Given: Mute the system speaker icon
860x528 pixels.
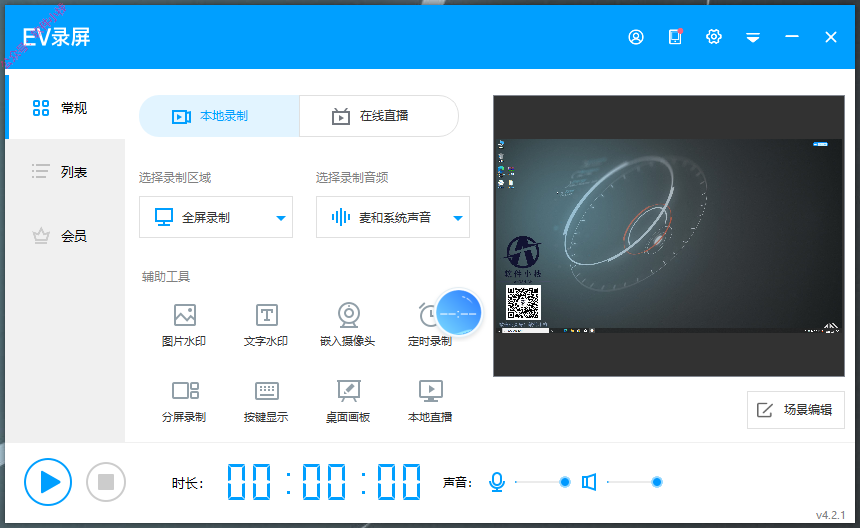Looking at the screenshot, I should point(589,482).
